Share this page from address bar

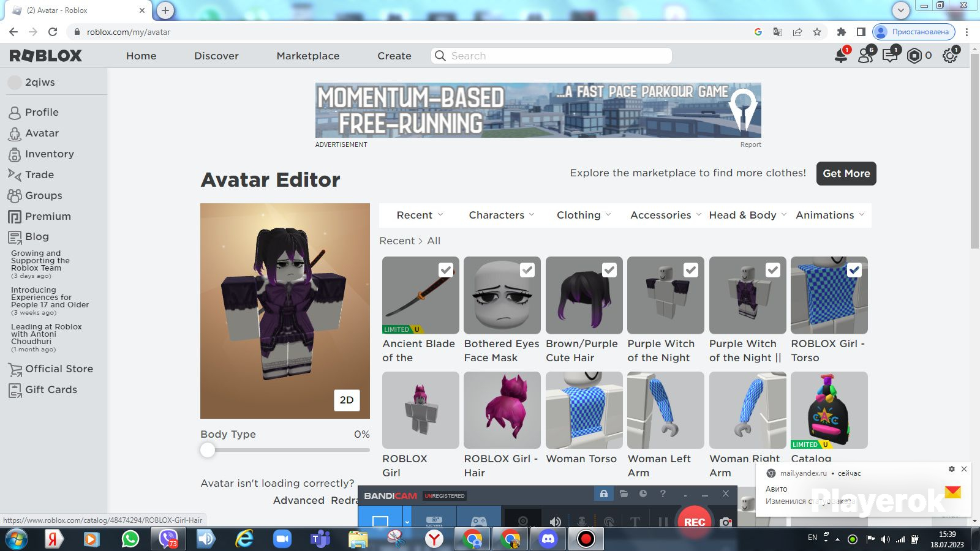point(797,32)
